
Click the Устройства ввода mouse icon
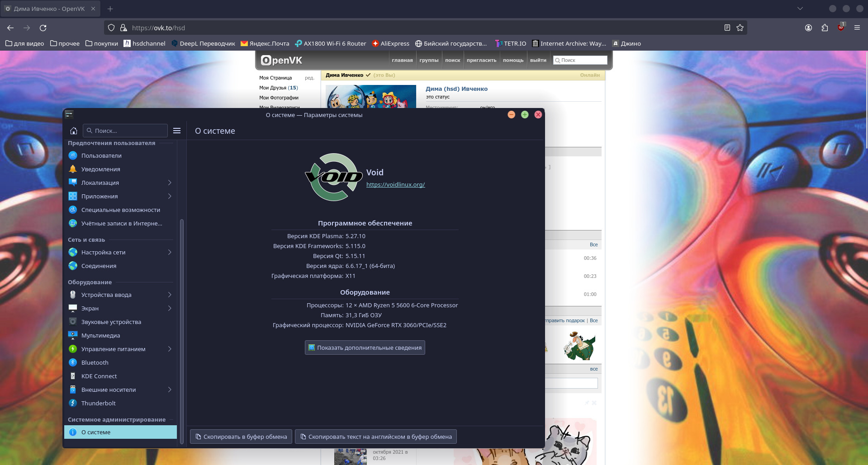(x=73, y=295)
